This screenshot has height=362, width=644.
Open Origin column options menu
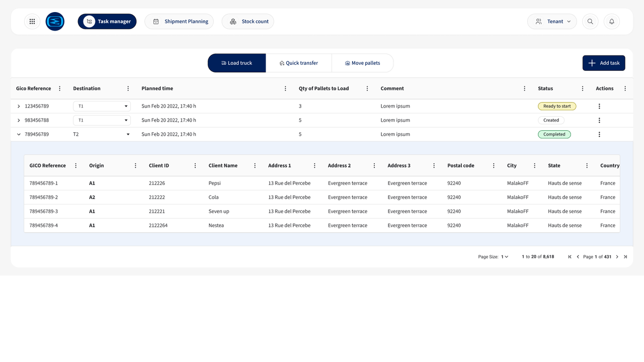tap(135, 165)
